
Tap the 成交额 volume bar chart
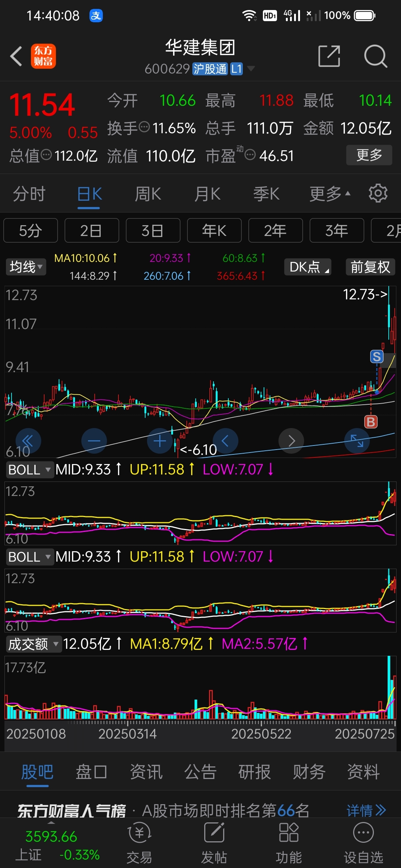click(x=200, y=687)
